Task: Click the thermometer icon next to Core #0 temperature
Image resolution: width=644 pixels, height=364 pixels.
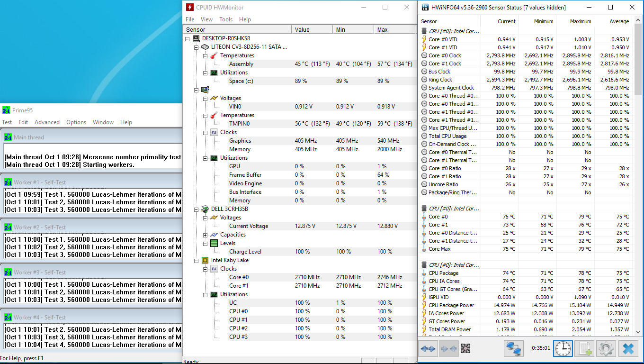Action: point(424,217)
